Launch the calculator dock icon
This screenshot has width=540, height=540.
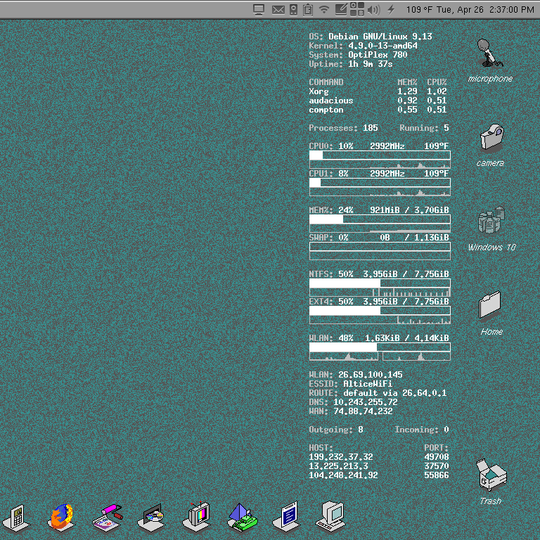pos(16,517)
